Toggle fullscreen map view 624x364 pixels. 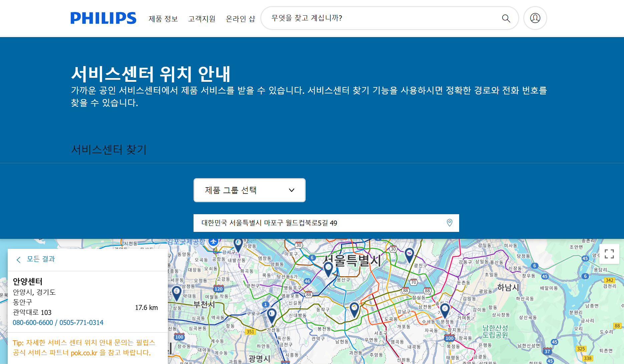pos(609,254)
